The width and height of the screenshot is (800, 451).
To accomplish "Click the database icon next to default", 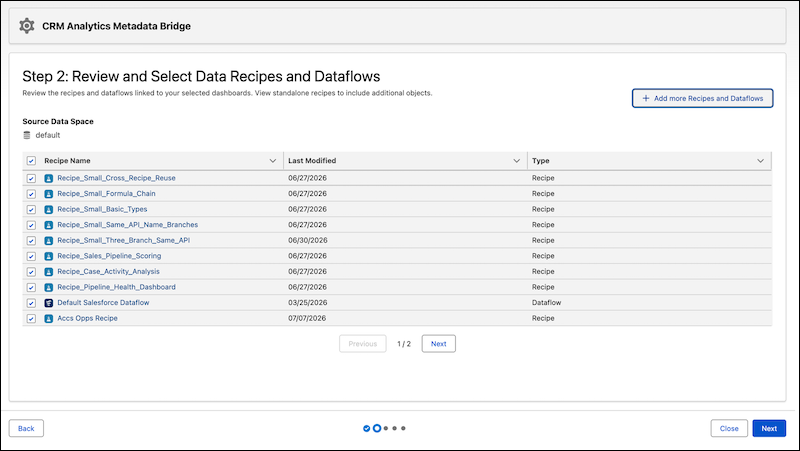I will pyautogui.click(x=27, y=135).
